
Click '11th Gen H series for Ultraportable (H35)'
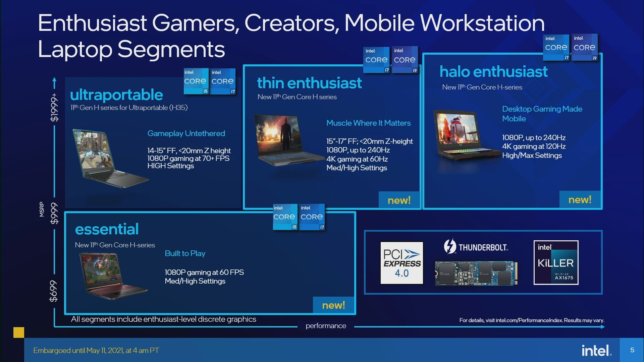tap(129, 108)
